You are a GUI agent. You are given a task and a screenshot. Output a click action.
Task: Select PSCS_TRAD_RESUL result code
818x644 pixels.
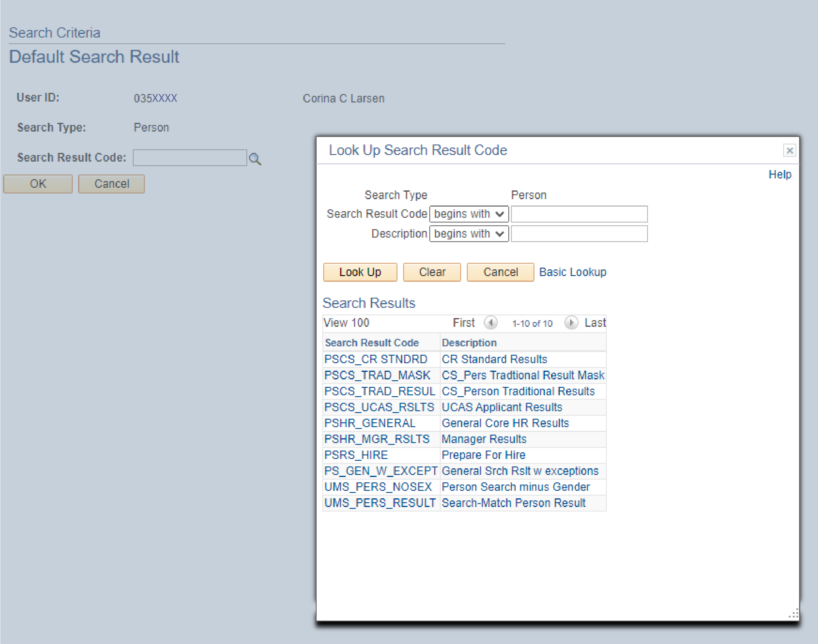point(380,391)
